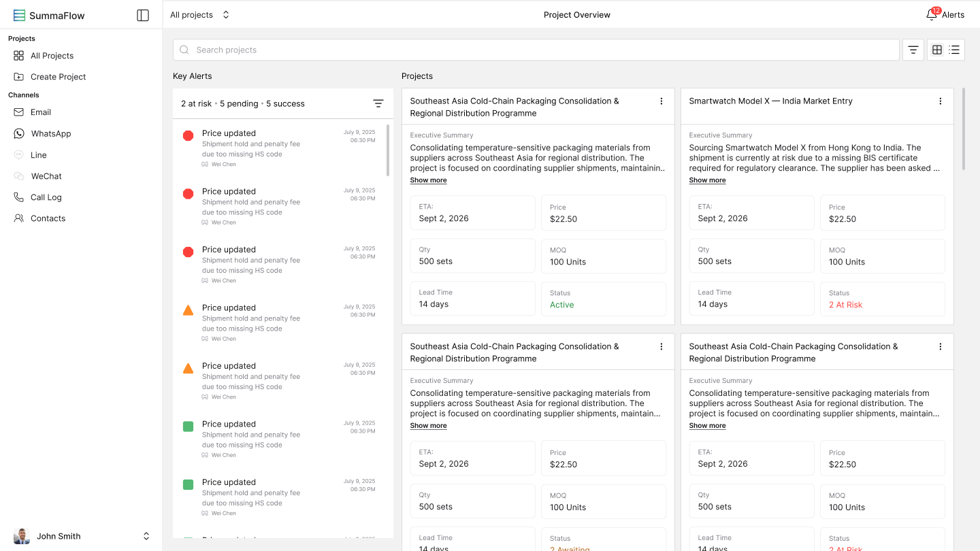The width and height of the screenshot is (980, 551).
Task: Open options menu for Smartwatch Model X card
Action: coord(941,101)
